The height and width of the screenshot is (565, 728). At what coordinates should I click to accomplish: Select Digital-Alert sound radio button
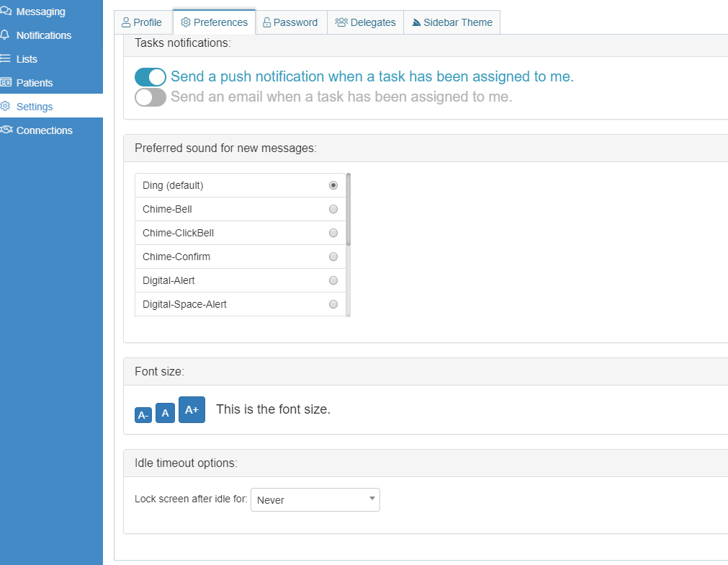tap(333, 280)
